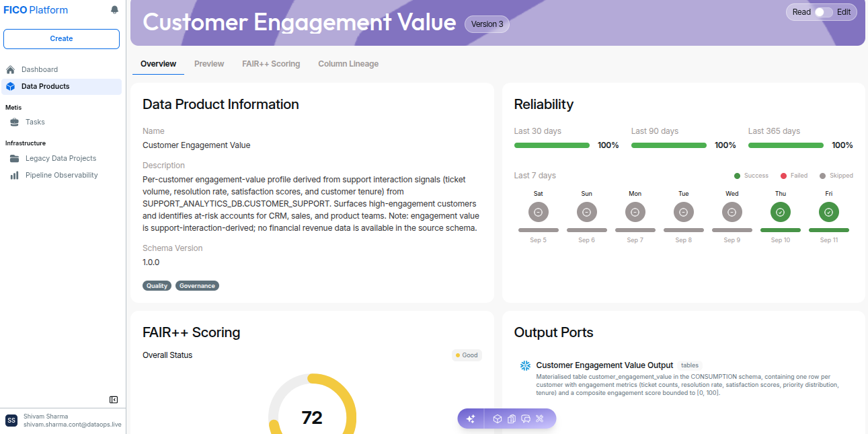Switch to the Preview tab
The height and width of the screenshot is (434, 868).
(209, 64)
